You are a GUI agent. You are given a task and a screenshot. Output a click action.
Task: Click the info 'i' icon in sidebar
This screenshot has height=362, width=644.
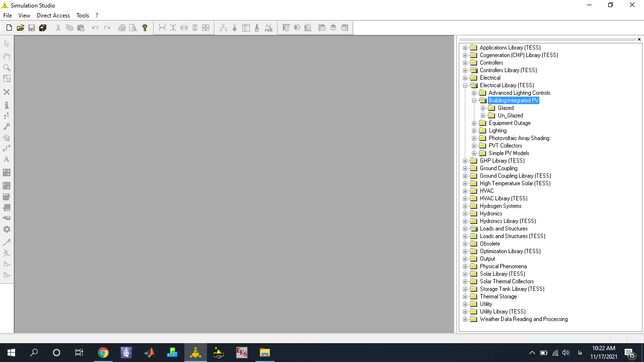(7, 105)
